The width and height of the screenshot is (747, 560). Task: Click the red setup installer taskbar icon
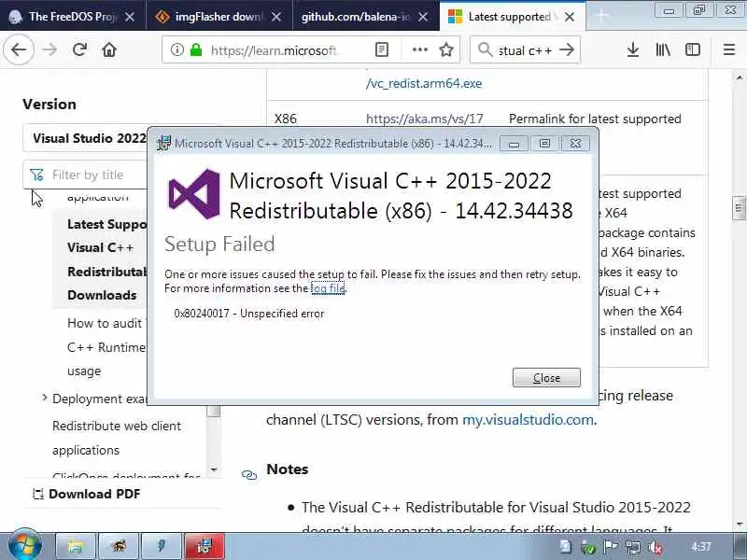[x=204, y=546]
